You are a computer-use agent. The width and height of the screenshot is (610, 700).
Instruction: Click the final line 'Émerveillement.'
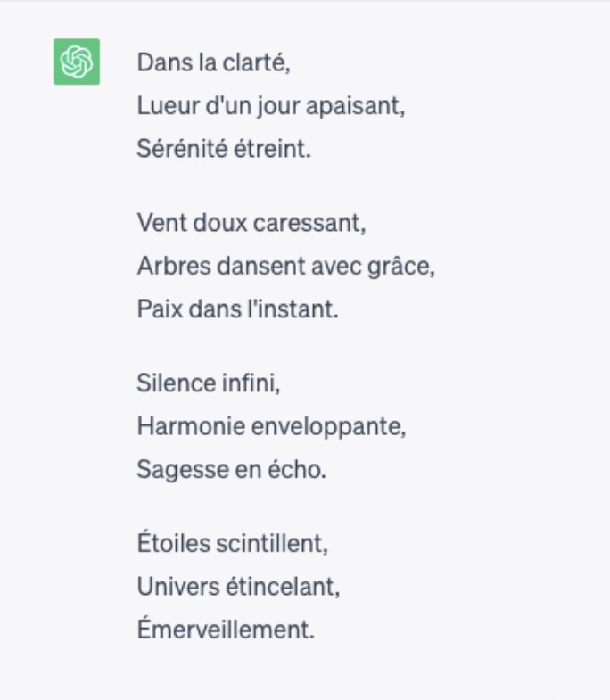(x=226, y=630)
